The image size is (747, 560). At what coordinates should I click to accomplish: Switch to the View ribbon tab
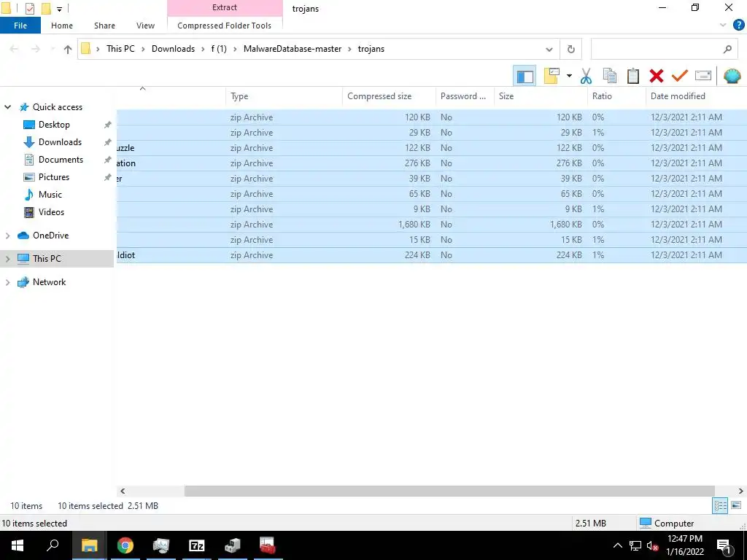pos(145,26)
